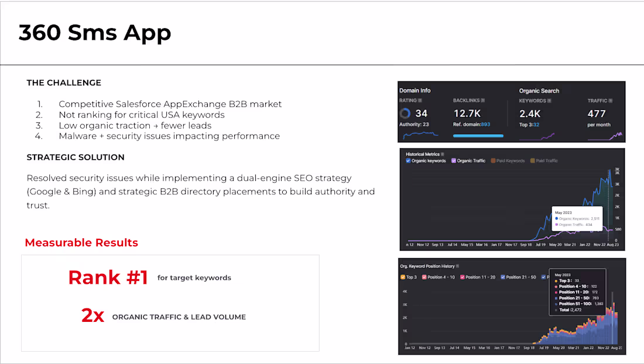Click info icon next to Org. Keyword Position History
Screen dimensions: 644x364
(x=458, y=266)
